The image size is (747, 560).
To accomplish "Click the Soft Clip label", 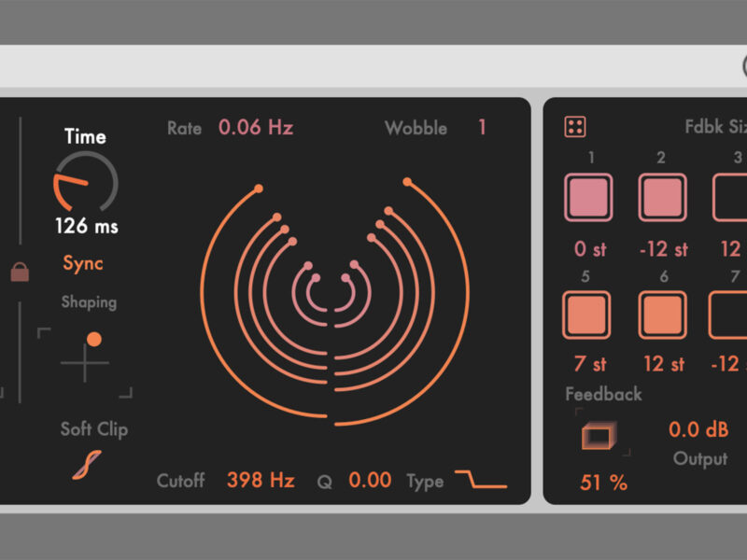I will pyautogui.click(x=94, y=429).
